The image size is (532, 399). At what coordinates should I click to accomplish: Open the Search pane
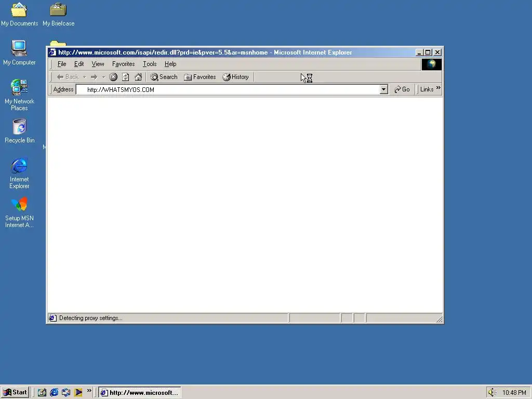pyautogui.click(x=164, y=77)
